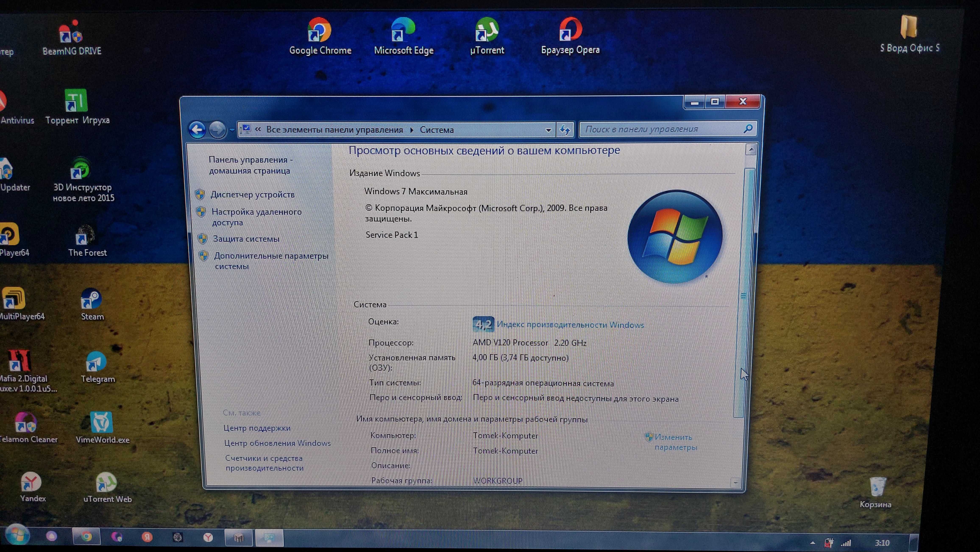Open Microsoft Edge desktop shortcut

pos(404,36)
